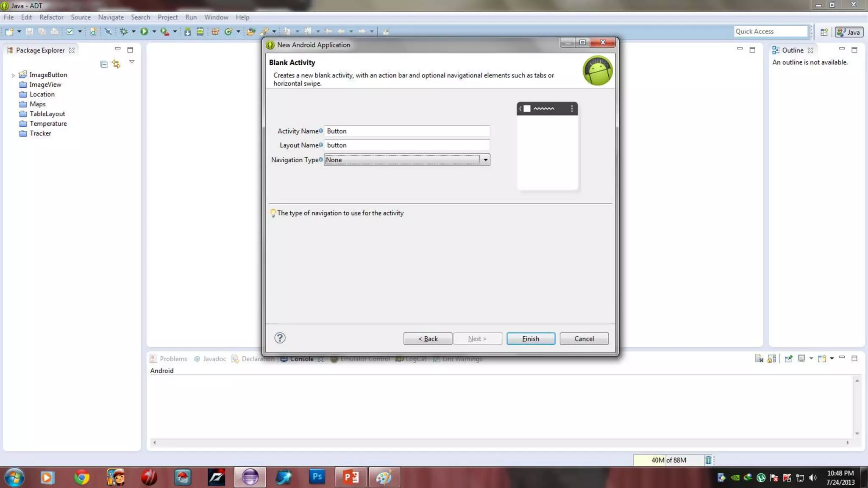Select the Temperature project
The width and height of the screenshot is (868, 488).
coord(48,124)
